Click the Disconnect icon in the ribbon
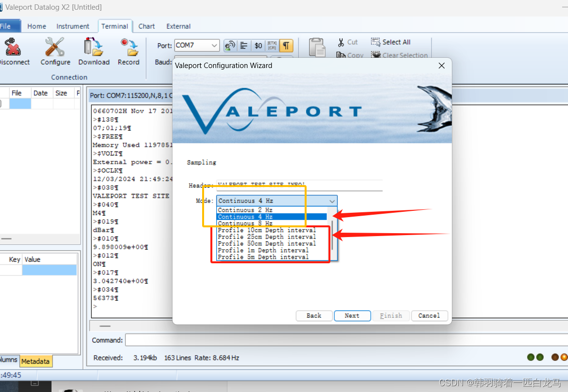568x392 pixels. click(13, 47)
